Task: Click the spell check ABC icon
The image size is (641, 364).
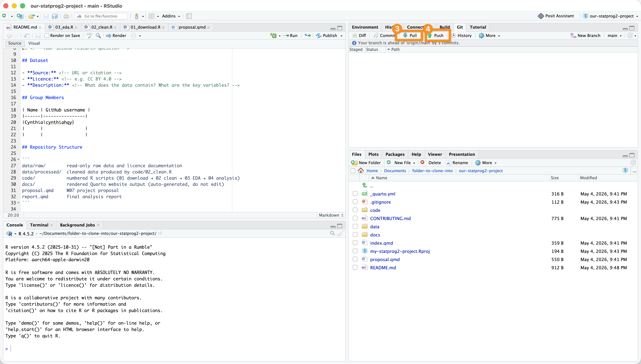Action: point(89,36)
